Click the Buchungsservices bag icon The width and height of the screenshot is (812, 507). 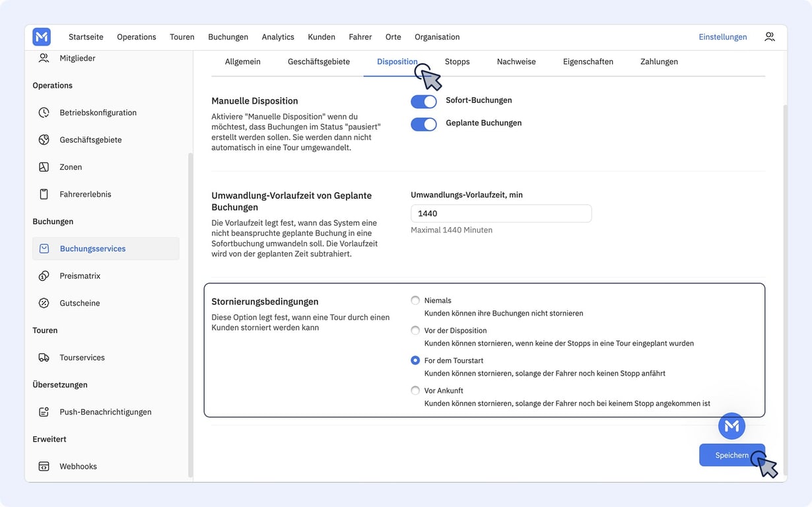point(44,249)
